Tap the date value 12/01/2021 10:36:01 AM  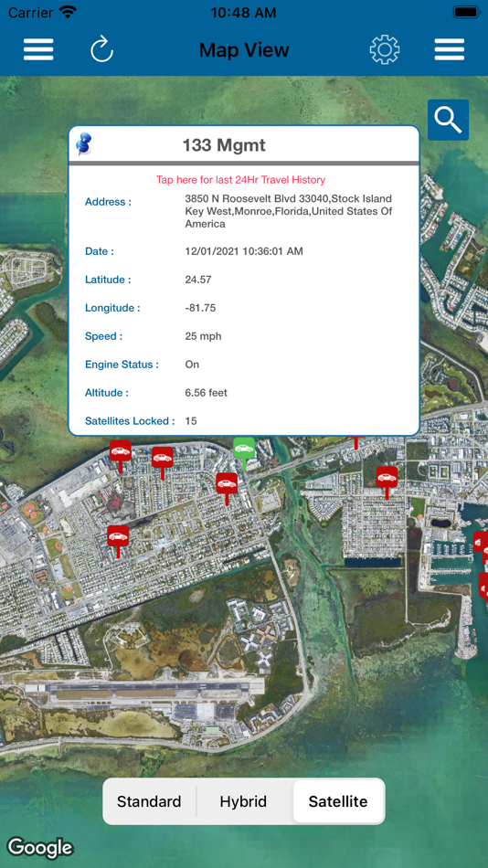click(x=244, y=251)
